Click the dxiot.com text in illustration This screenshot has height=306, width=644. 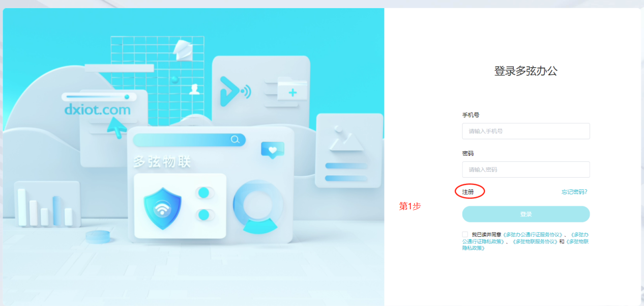[97, 109]
